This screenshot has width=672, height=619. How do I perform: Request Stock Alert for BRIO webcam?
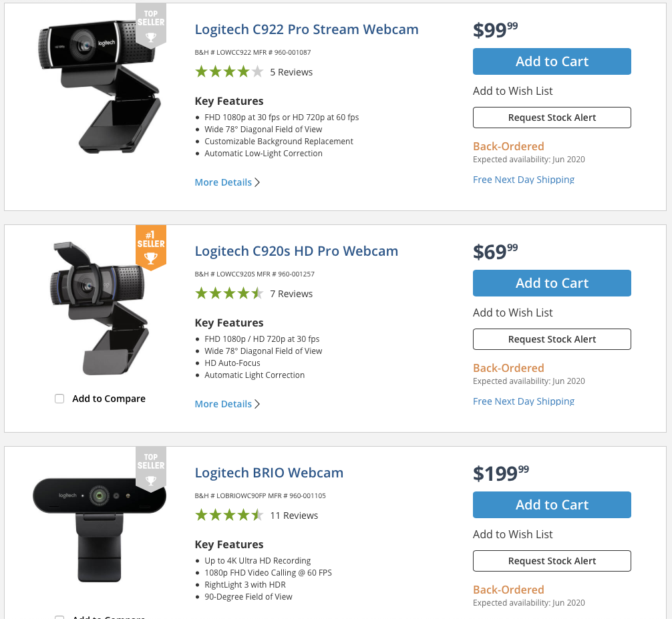[x=552, y=561]
